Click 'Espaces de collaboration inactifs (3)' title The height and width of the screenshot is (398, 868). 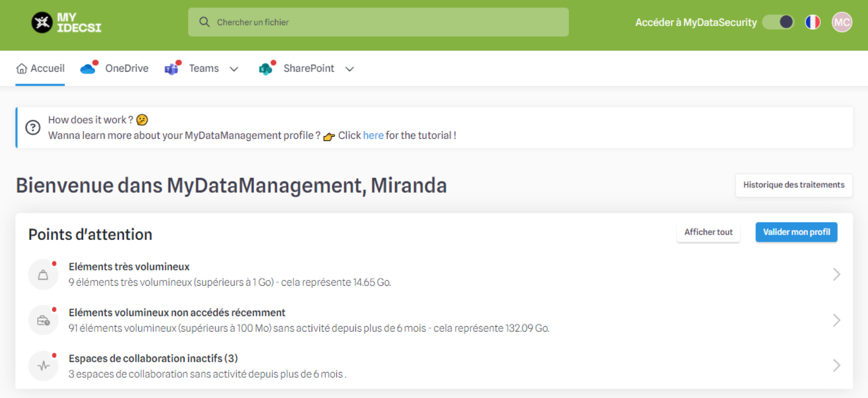coord(153,358)
